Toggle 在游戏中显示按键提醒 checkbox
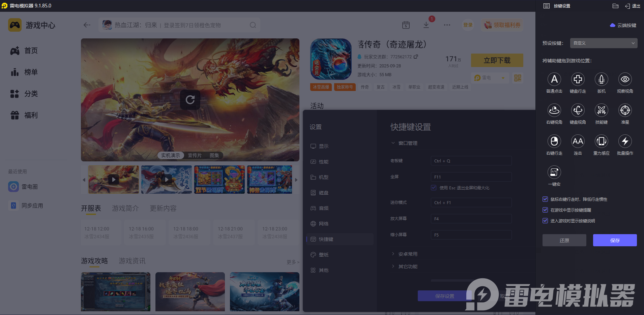 [x=545, y=210]
